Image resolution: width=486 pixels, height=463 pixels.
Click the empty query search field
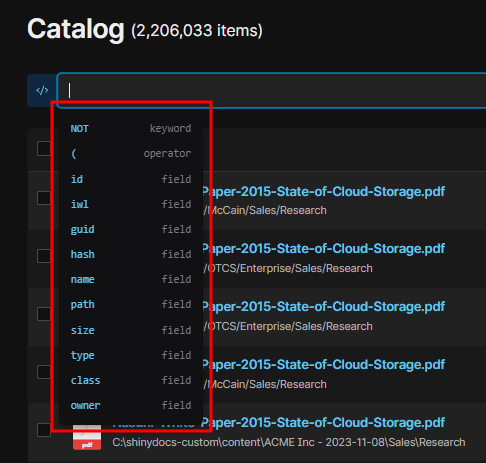pyautogui.click(x=272, y=90)
